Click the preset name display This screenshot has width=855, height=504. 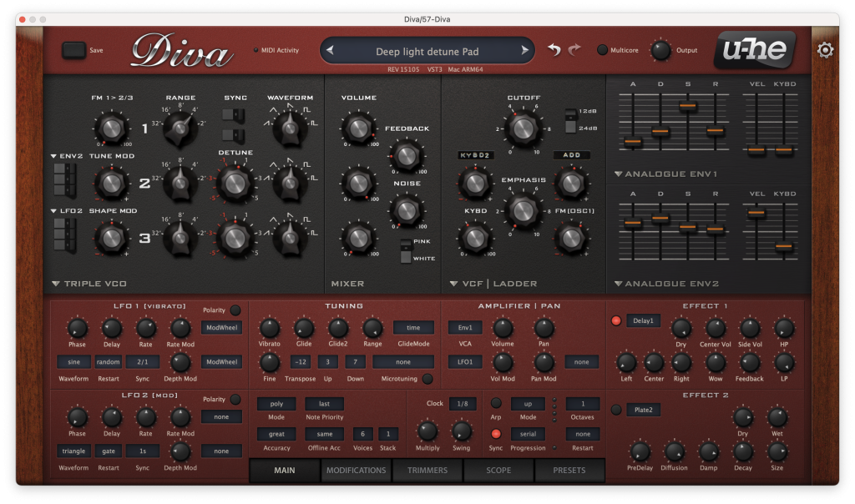click(x=427, y=51)
